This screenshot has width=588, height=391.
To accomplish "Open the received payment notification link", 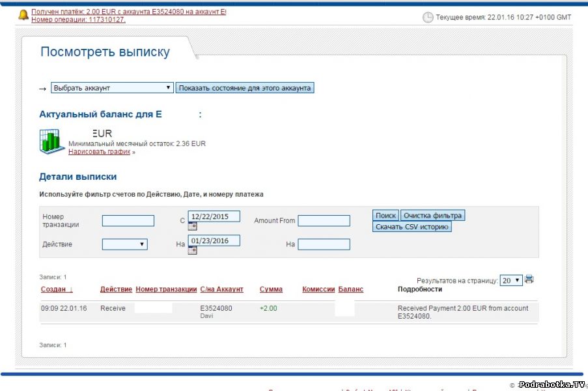I will (x=128, y=12).
